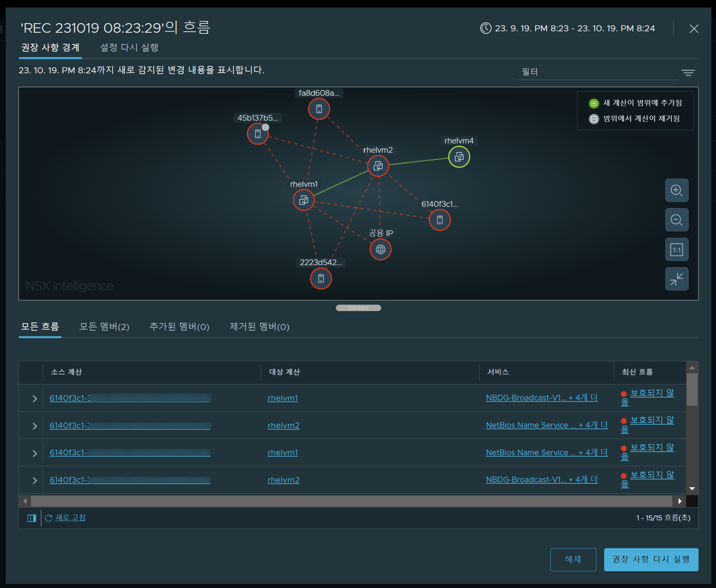The width and height of the screenshot is (716, 588).
Task: Open NBDG-Broadcast-V1 service link in first row
Action: [x=541, y=398]
